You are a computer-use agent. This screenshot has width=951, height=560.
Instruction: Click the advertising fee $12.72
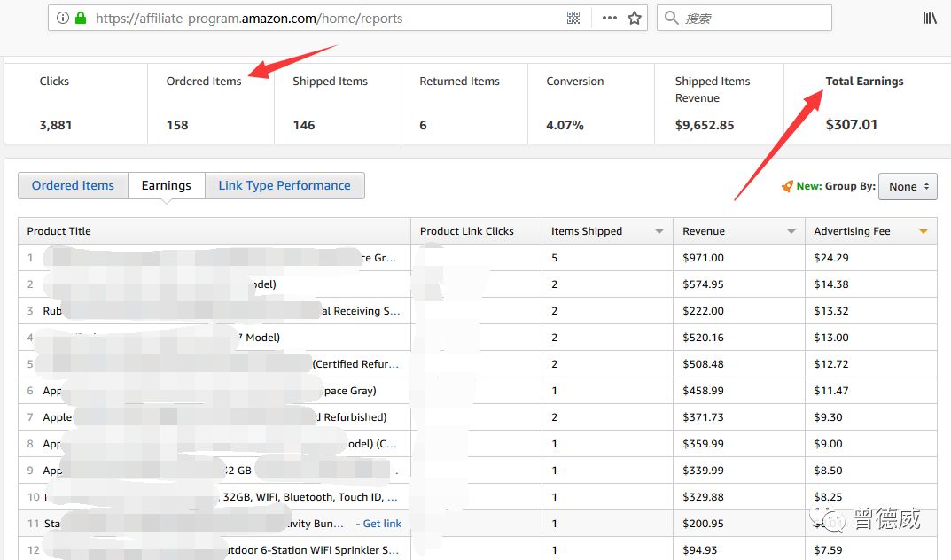831,364
